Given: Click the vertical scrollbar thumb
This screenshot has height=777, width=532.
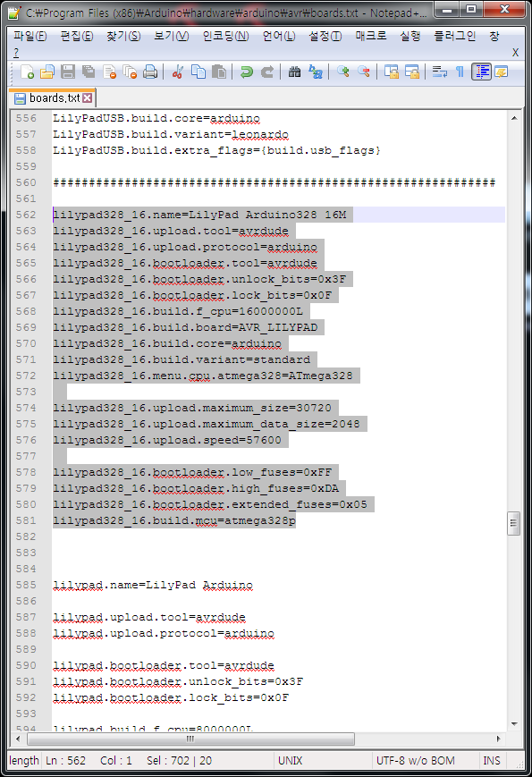Looking at the screenshot, I should pyautogui.click(x=514, y=523).
